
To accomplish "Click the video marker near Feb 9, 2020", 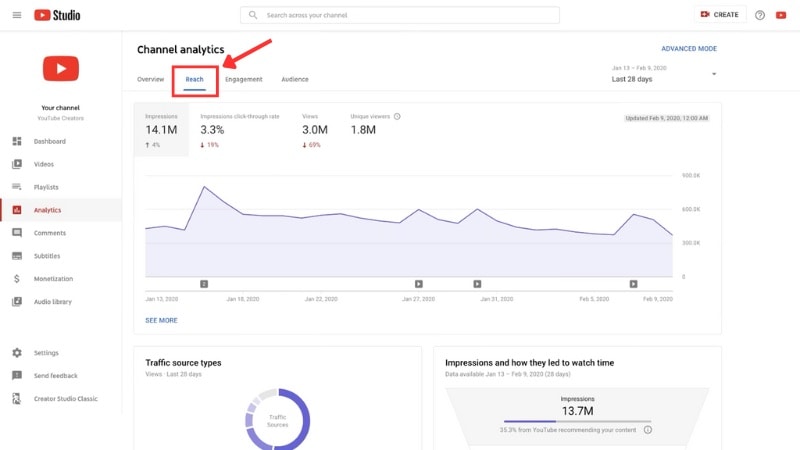I will pos(633,284).
